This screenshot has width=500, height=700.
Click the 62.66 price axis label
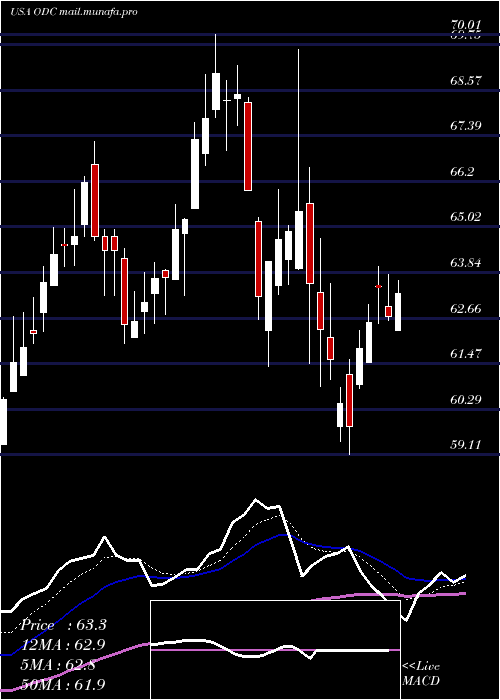click(466, 309)
